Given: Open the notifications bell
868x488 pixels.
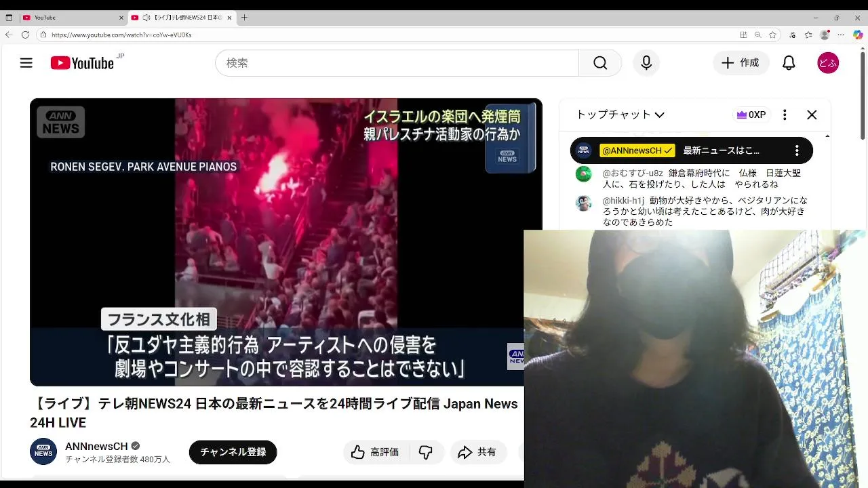Looking at the screenshot, I should tap(789, 63).
